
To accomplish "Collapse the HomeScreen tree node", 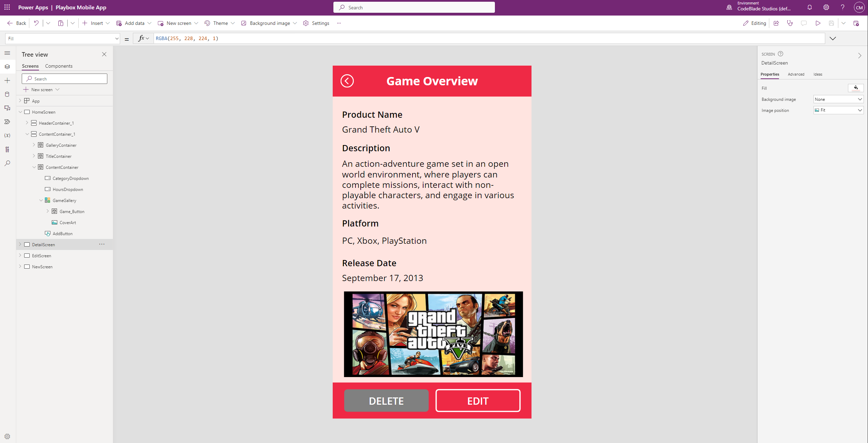I will click(x=20, y=112).
